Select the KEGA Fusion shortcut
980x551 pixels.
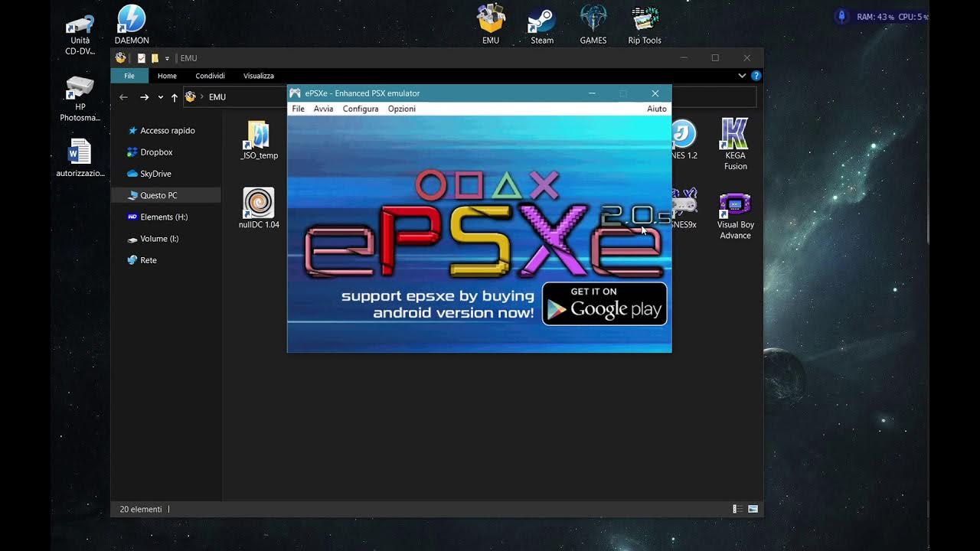coord(735,144)
